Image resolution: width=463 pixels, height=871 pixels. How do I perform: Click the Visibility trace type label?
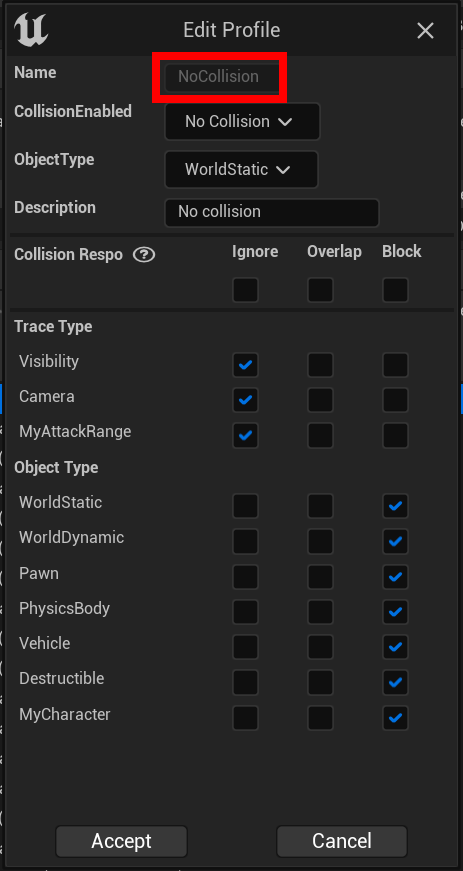[x=49, y=362]
